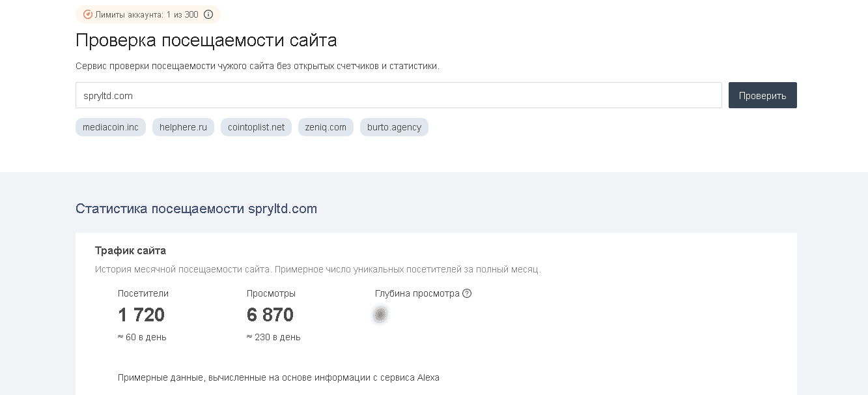Click the blurred Глубина просмотра value
The width and height of the screenshot is (868, 395).
click(380, 315)
